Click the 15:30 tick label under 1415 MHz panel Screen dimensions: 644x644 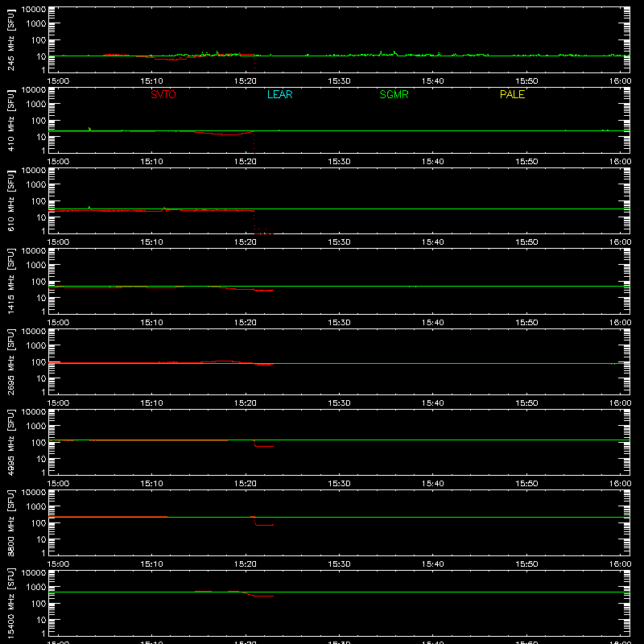(339, 323)
